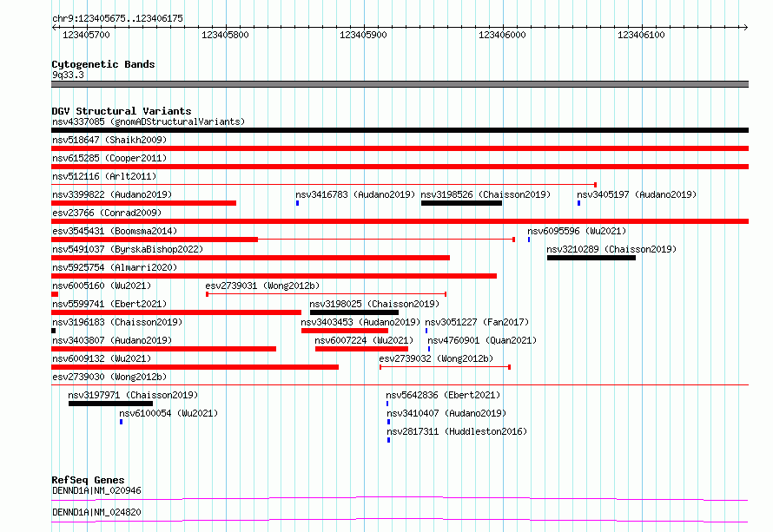Click the chr9:123405675..123406175 region label
Screen dimensions: 773x532
[117, 18]
